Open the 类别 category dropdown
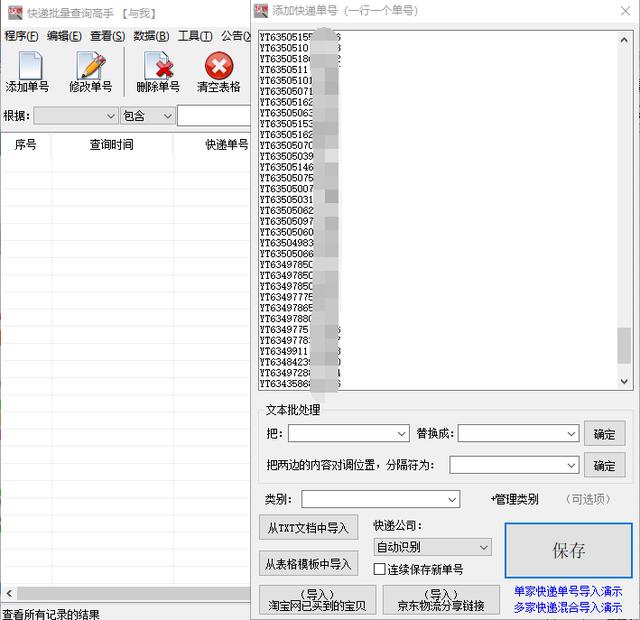The height and width of the screenshot is (620, 640). [452, 499]
